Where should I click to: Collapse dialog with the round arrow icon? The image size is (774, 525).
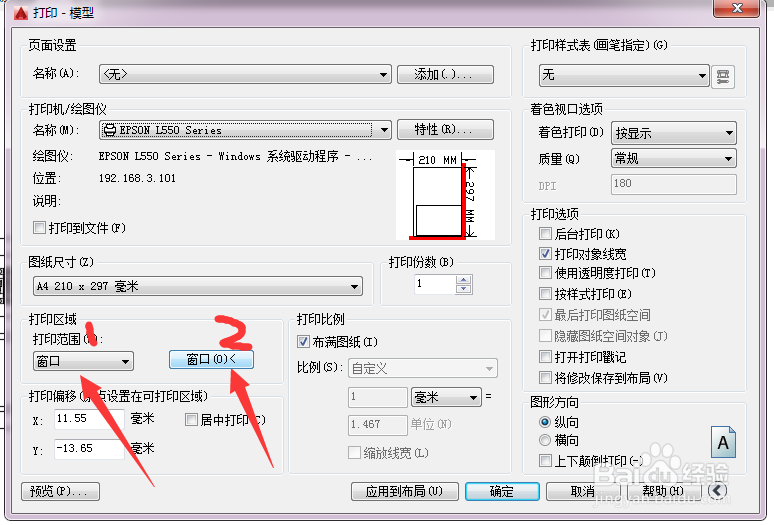click(x=717, y=490)
